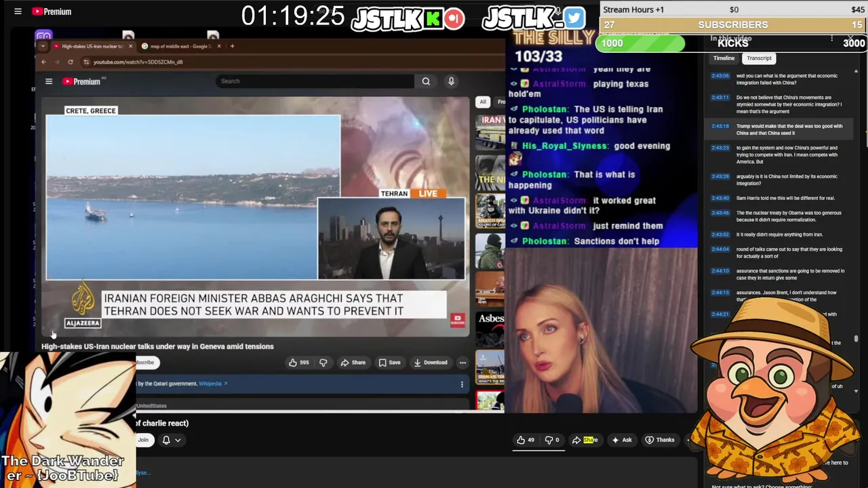Click the Al Jazeera news video player
The width and height of the screenshot is (868, 488).
click(256, 217)
